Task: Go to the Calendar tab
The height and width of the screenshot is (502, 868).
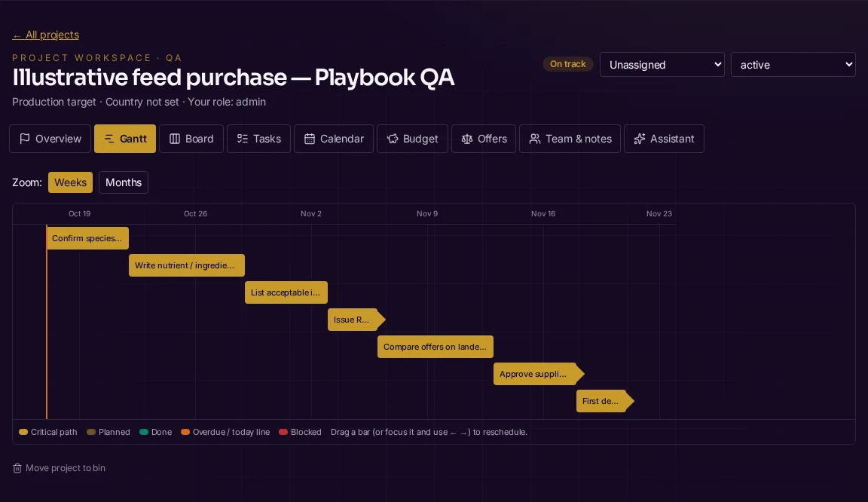Action: [x=334, y=139]
